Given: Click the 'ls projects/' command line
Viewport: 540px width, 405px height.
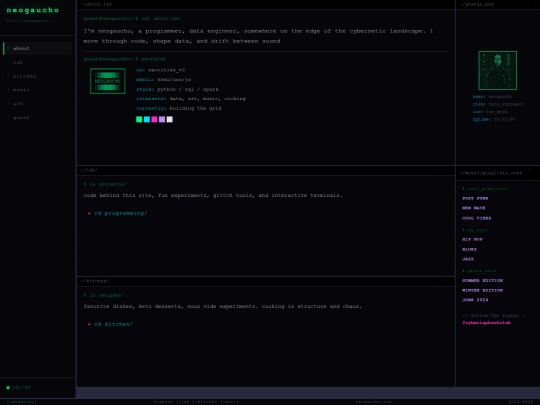Looking at the screenshot, I should tap(105, 184).
